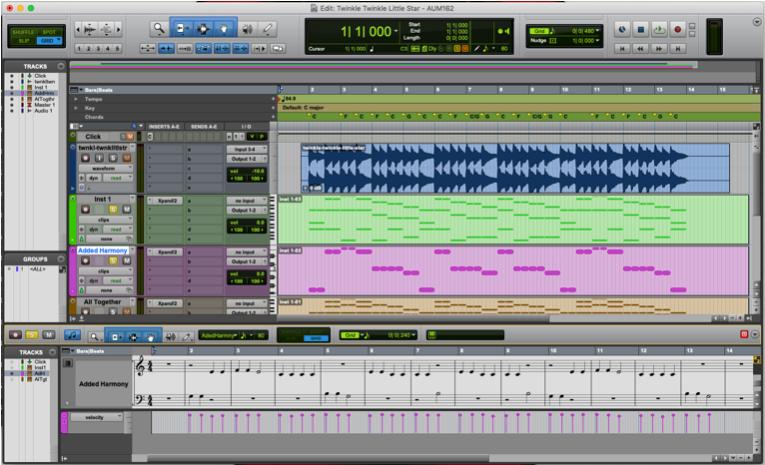
Task: Click the Stop transport button
Action: (x=641, y=30)
